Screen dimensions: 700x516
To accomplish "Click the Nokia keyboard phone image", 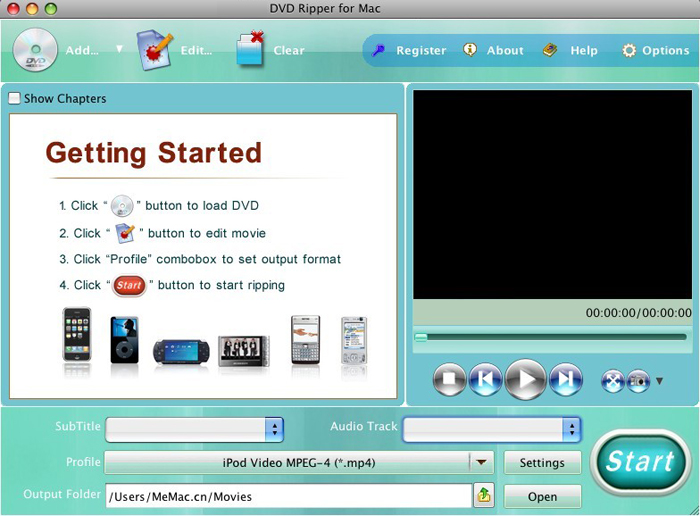I will (x=305, y=340).
